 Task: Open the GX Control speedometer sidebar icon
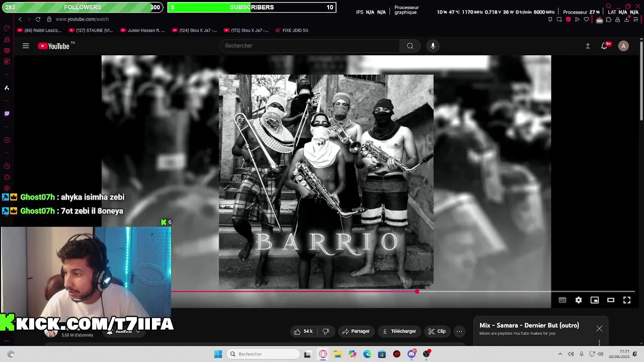7,28
